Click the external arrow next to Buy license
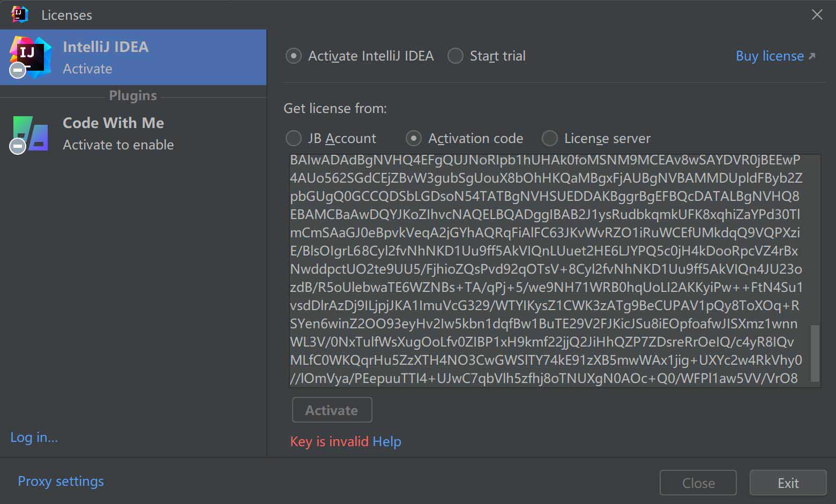836x504 pixels. pos(812,56)
